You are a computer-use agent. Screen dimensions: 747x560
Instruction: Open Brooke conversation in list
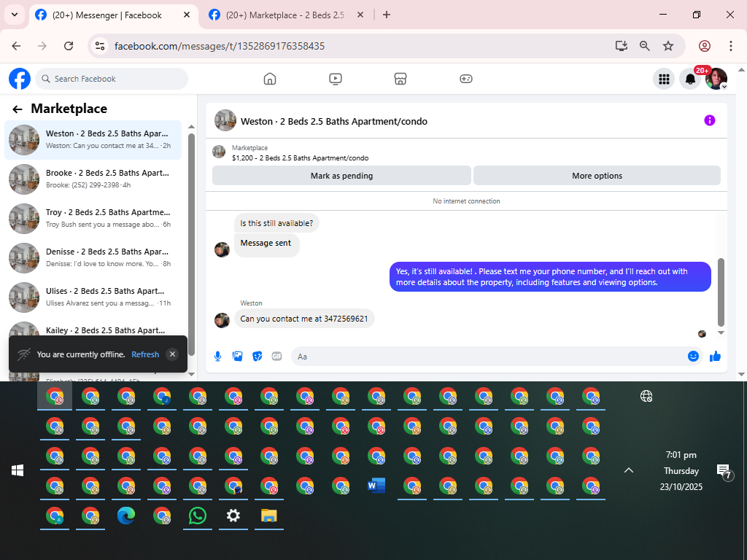click(x=93, y=179)
